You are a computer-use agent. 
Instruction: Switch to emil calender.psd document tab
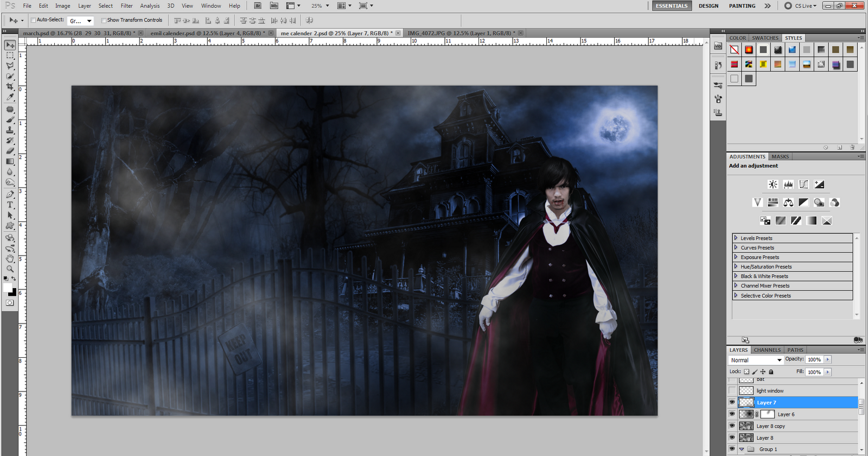pos(208,33)
